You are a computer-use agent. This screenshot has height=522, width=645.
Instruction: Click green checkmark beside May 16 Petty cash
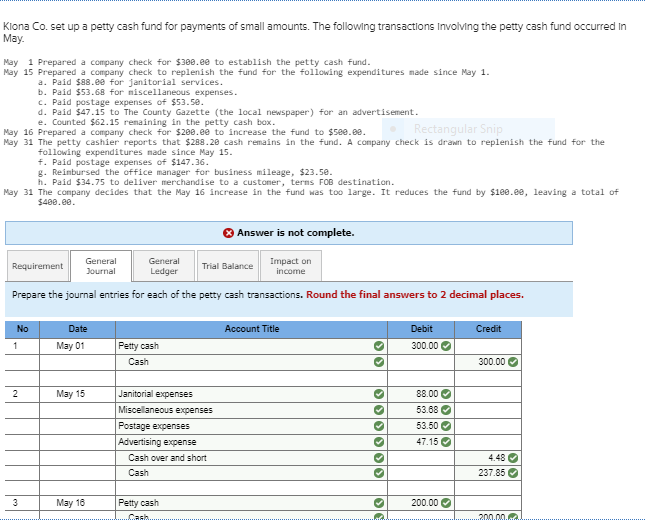point(379,503)
